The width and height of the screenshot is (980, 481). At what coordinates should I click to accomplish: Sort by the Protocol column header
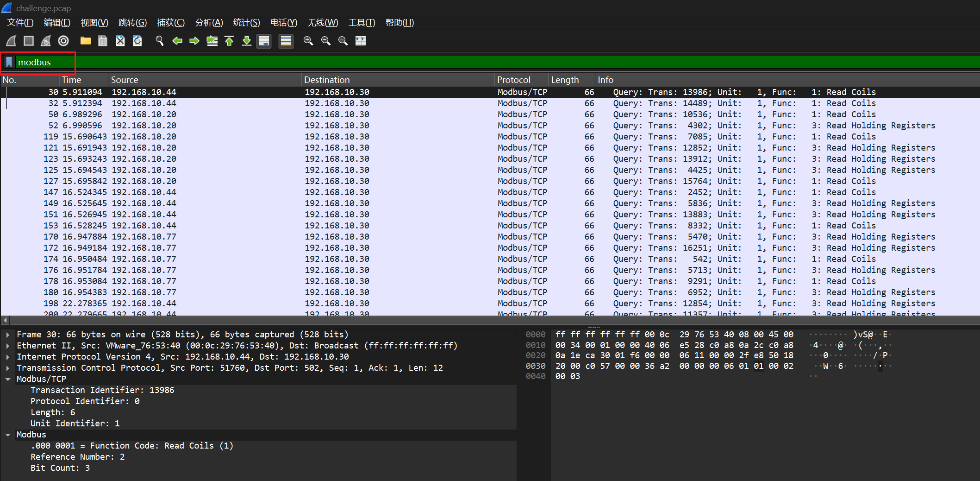tap(513, 80)
